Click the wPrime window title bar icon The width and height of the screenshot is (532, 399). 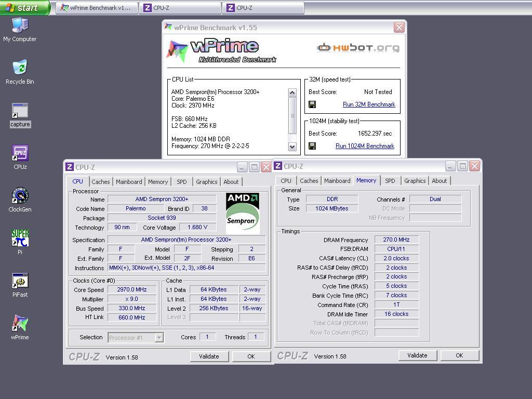168,27
